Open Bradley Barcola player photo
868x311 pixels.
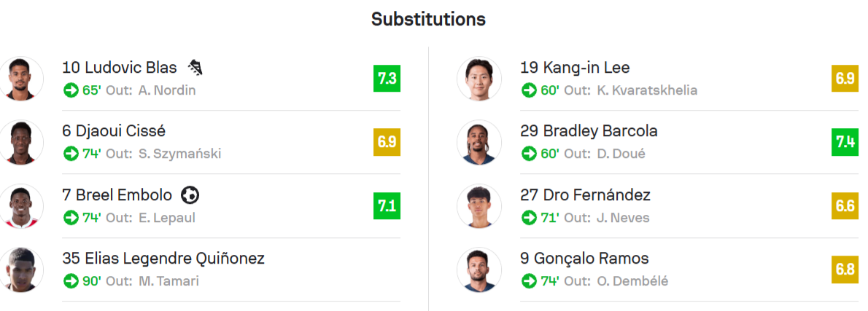[x=479, y=142]
